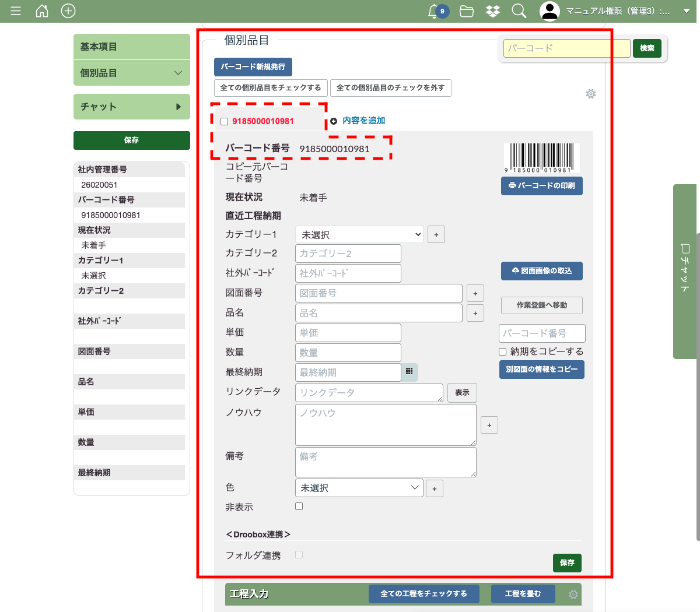Click the Dropbox icon
This screenshot has width=700, height=612.
pyautogui.click(x=493, y=11)
